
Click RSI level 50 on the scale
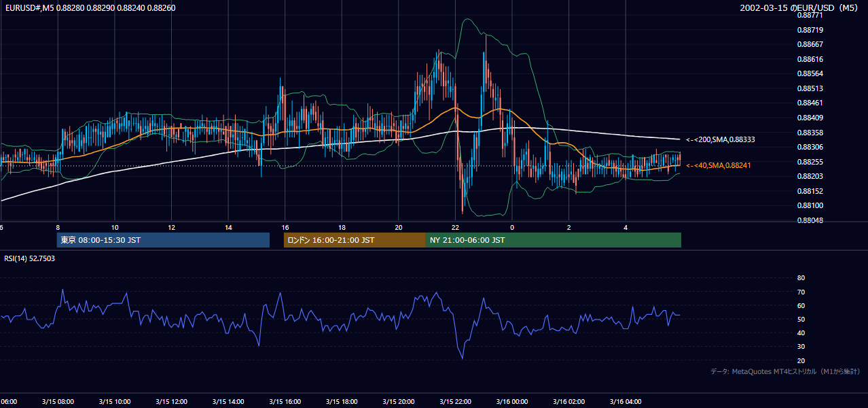(801, 319)
